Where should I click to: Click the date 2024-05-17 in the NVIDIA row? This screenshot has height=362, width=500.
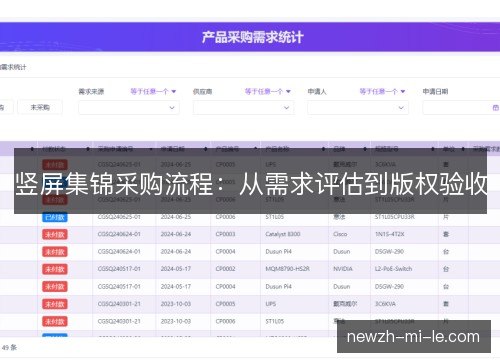tap(176, 269)
